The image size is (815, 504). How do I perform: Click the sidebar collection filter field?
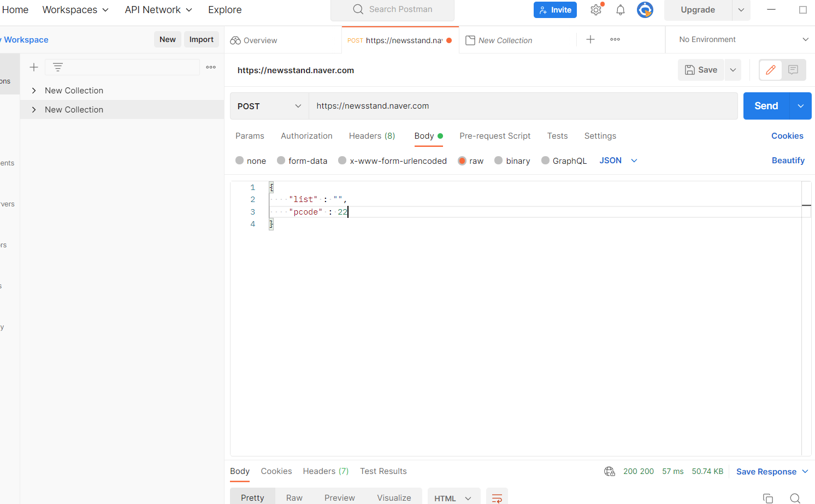[x=122, y=67]
